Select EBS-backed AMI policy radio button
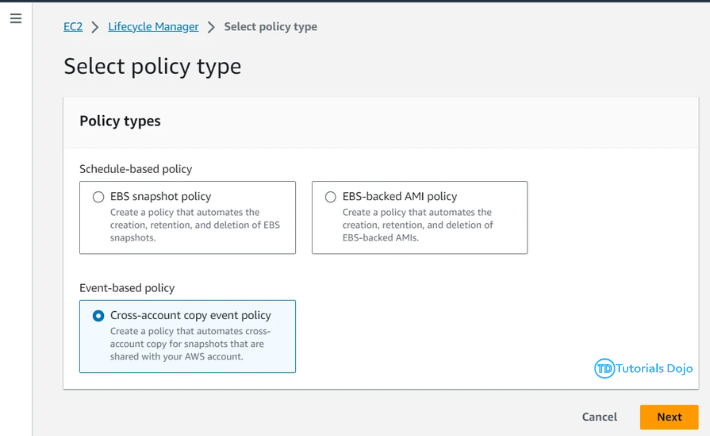This screenshot has height=436, width=710. [331, 197]
